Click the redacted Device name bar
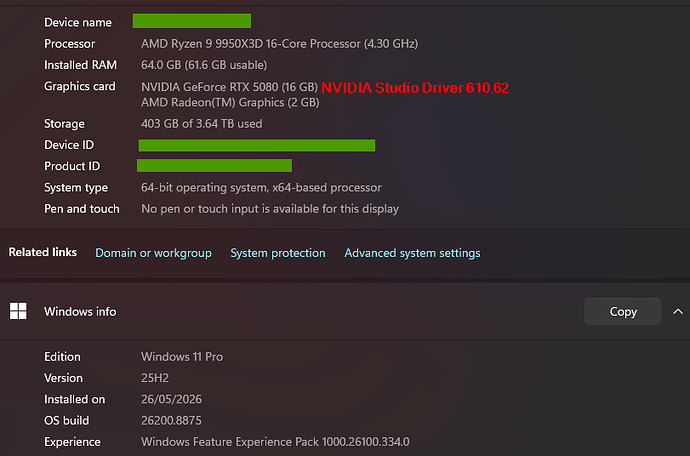690x456 pixels. pos(192,21)
